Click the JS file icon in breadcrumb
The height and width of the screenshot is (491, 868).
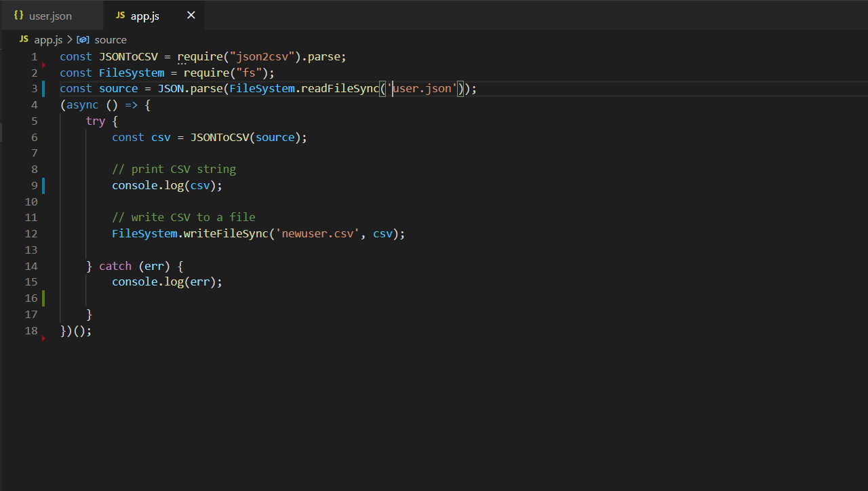[24, 39]
